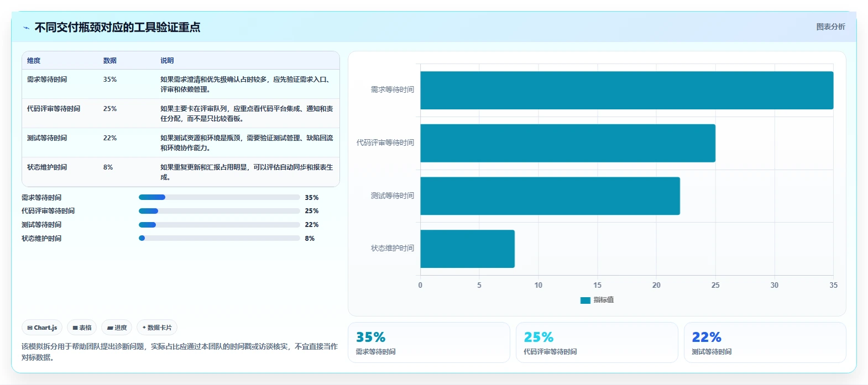Click the 代码评审等待时间 cell in the table
Screen dimensions: 868x385
tap(54, 109)
